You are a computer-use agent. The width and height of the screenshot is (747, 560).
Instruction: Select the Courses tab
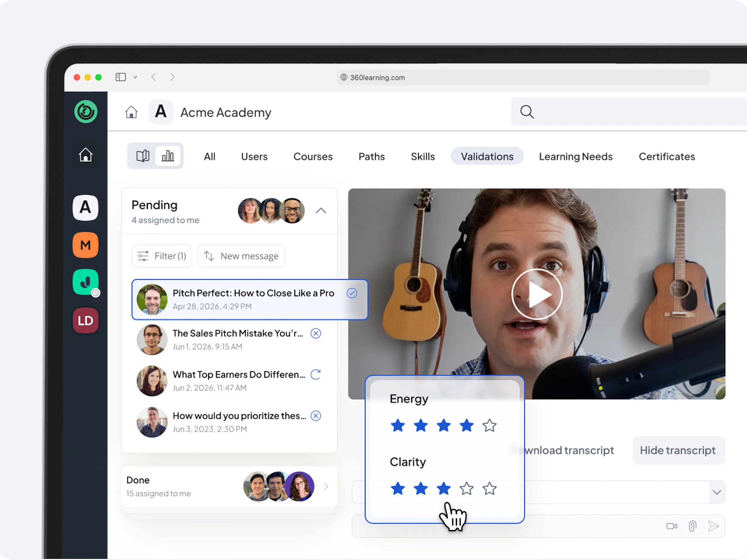[313, 157]
